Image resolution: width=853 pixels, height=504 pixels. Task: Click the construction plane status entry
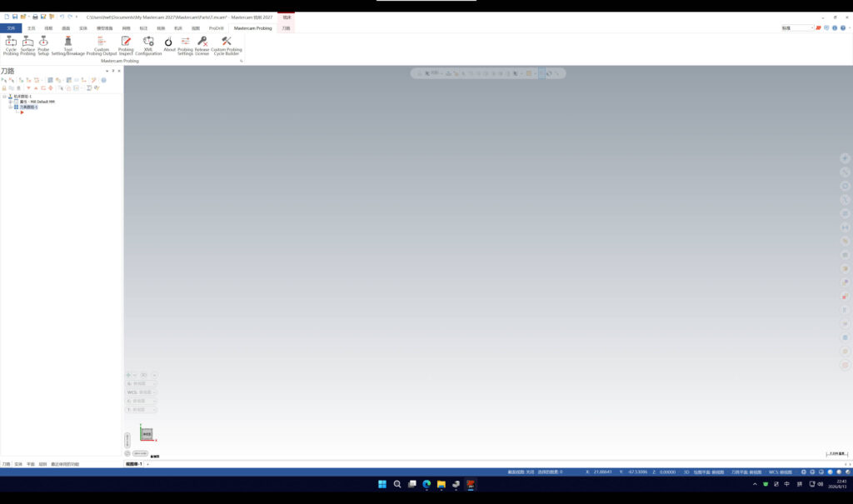709,472
